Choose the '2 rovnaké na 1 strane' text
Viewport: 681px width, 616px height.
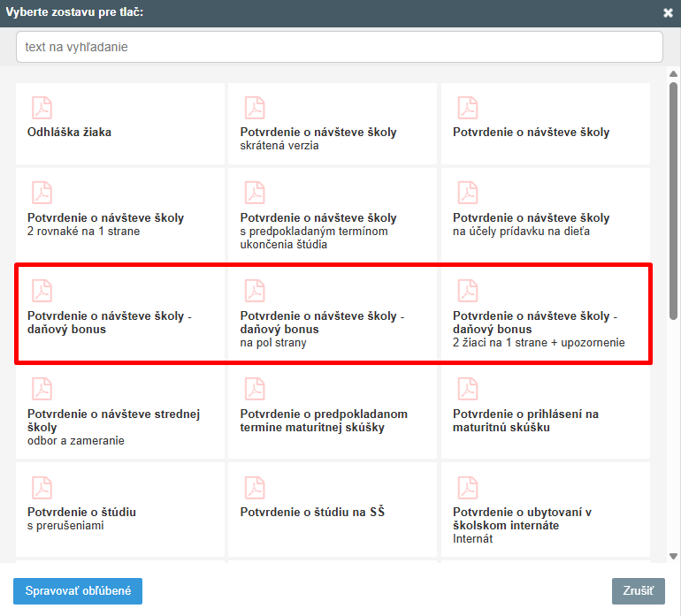click(83, 231)
